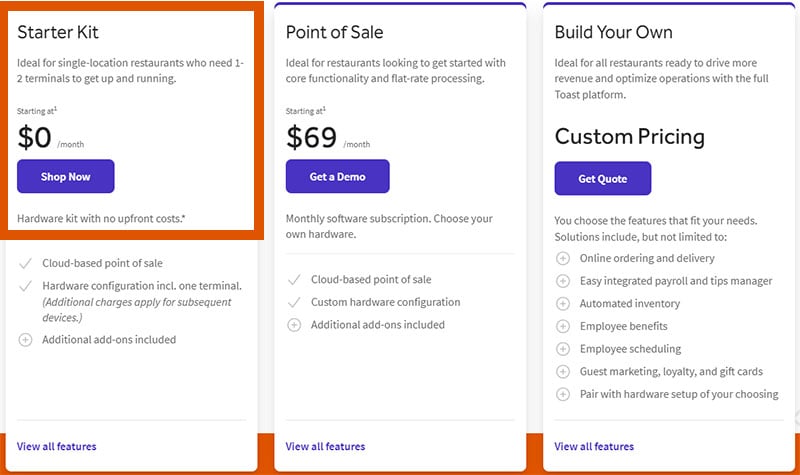Image resolution: width=800 pixels, height=475 pixels.
Task: Click the Shop Now button
Action: (x=66, y=177)
